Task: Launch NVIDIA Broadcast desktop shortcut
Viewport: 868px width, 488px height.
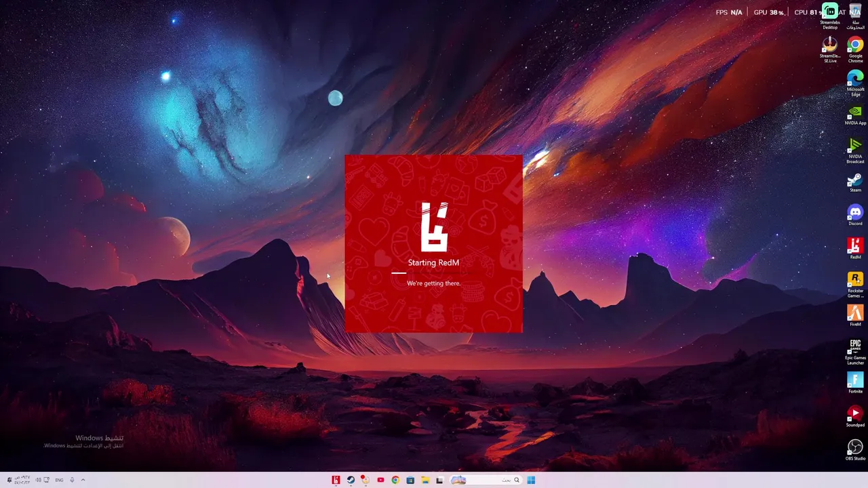Action: [856, 150]
